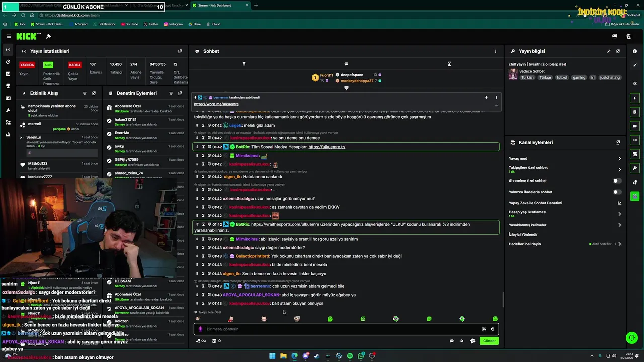Viewport: 644px width, 362px height.
Task: Open the LinkDetector bookmark
Action: click(x=104, y=24)
